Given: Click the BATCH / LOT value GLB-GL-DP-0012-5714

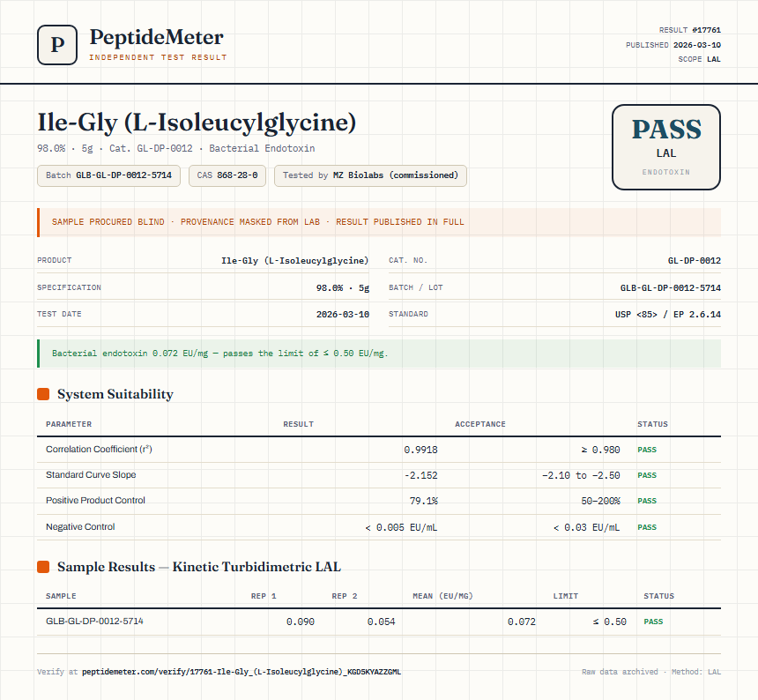Looking at the screenshot, I should coord(671,287).
